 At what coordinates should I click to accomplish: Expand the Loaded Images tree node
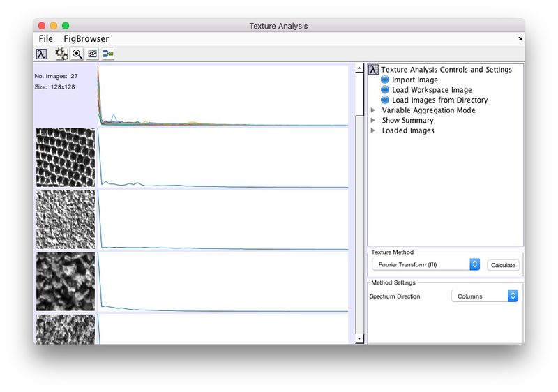tap(374, 130)
